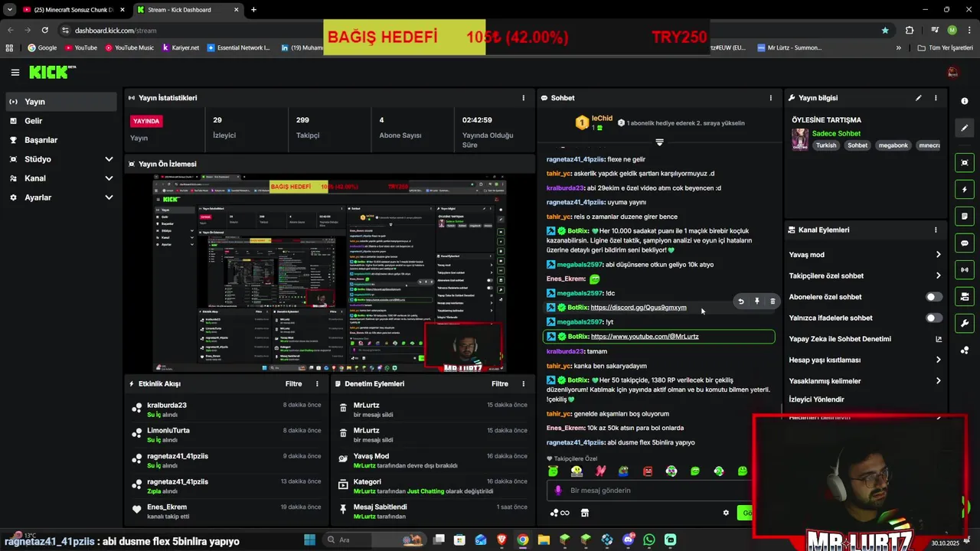Delete the hovered chat message
Screen dimensions: 980x551
pos(772,302)
